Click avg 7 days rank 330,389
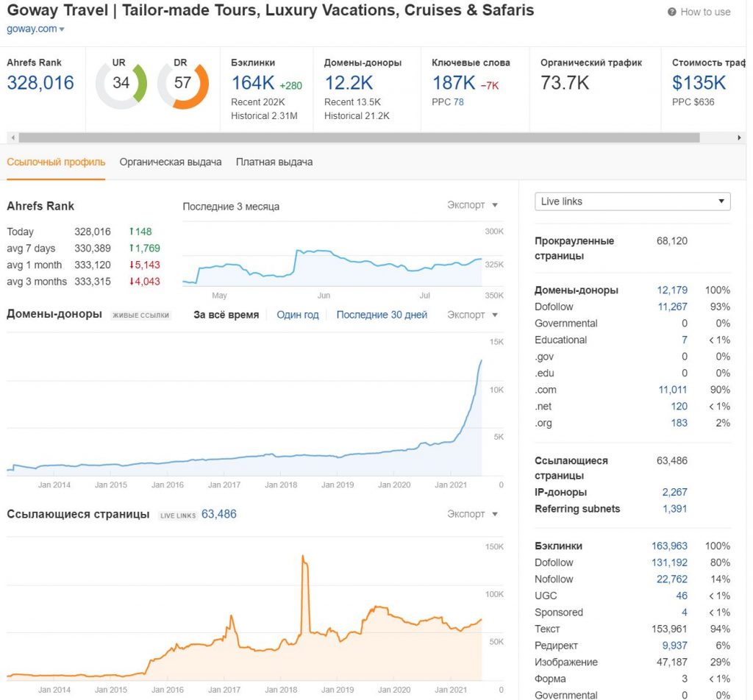The width and height of the screenshot is (753, 700). (92, 249)
